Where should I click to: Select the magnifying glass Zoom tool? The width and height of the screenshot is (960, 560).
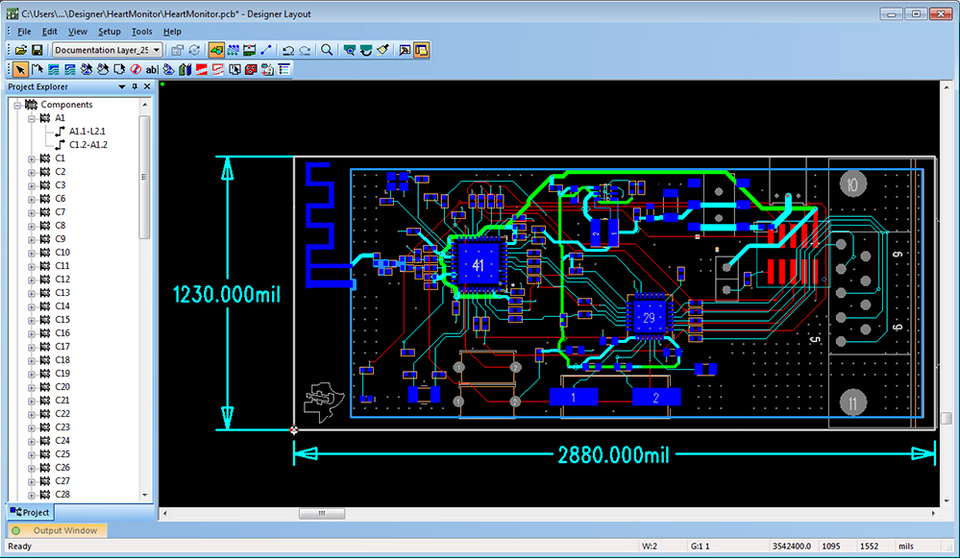(327, 50)
